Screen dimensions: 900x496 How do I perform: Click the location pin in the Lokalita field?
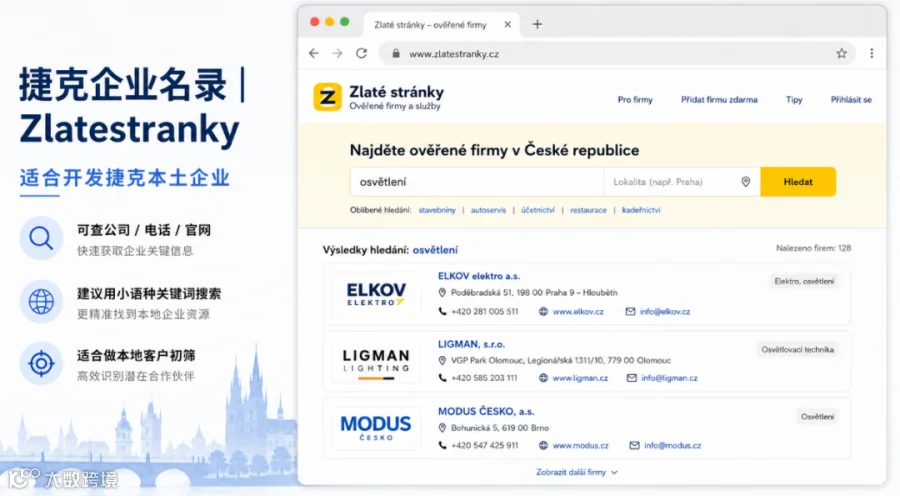pyautogui.click(x=746, y=182)
